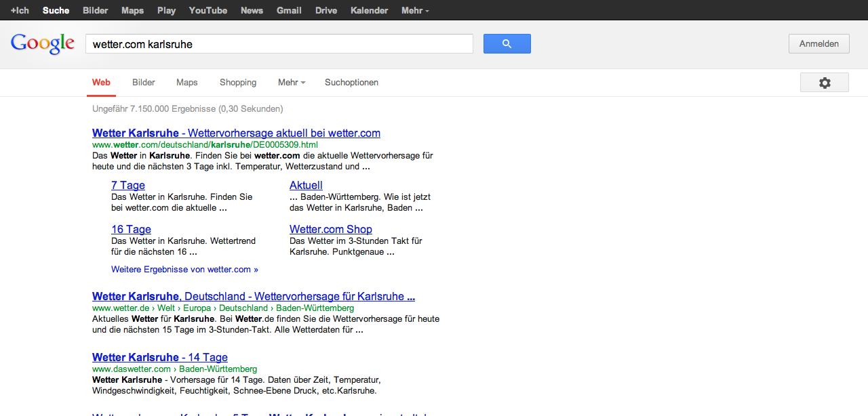Open the Suchoptionen search tools
The image size is (868, 416).
(x=351, y=83)
